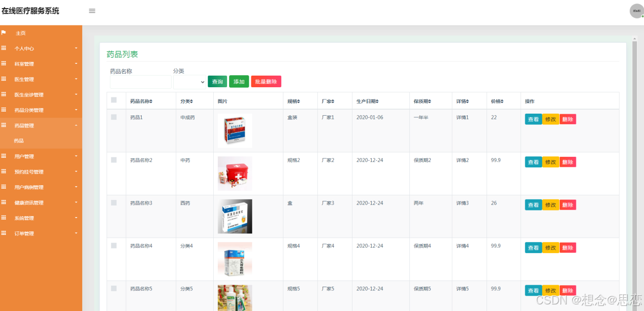Expand 预约挂号管理 with its arrow
The width and height of the screenshot is (644, 311).
click(76, 171)
